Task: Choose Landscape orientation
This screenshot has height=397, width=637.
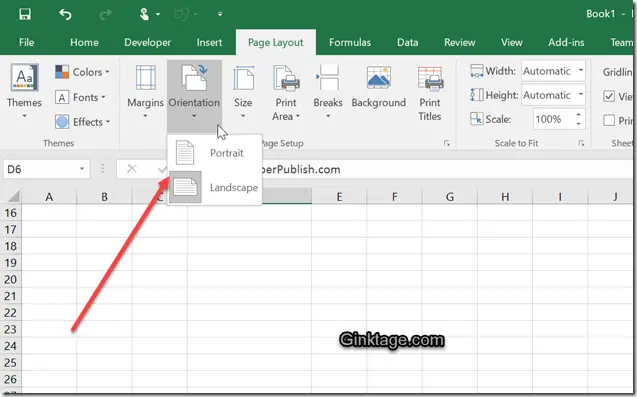Action: (x=214, y=187)
